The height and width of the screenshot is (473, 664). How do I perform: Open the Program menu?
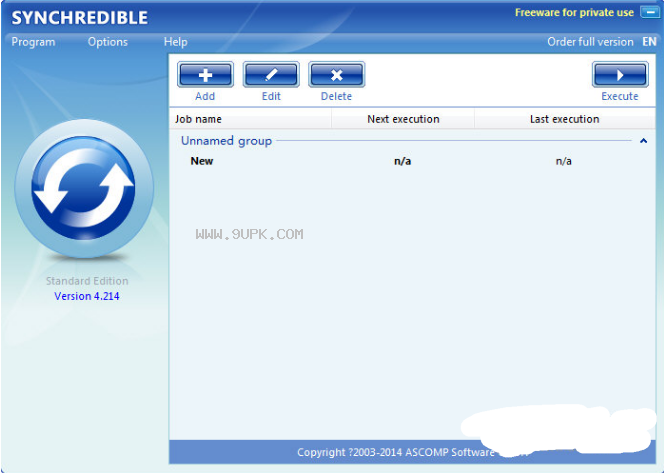[33, 42]
